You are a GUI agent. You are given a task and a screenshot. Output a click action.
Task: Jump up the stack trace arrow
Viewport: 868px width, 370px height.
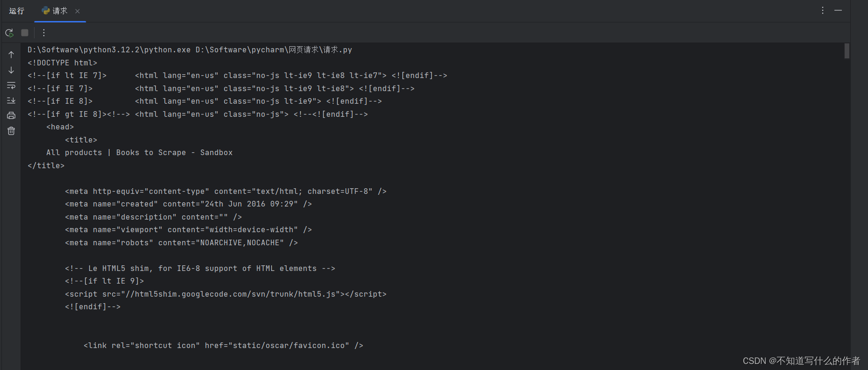[x=11, y=55]
